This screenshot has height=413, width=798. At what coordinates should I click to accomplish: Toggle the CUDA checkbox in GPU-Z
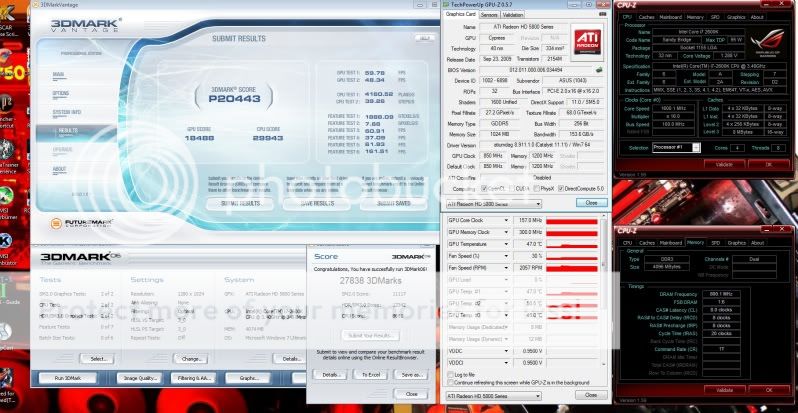pos(511,189)
